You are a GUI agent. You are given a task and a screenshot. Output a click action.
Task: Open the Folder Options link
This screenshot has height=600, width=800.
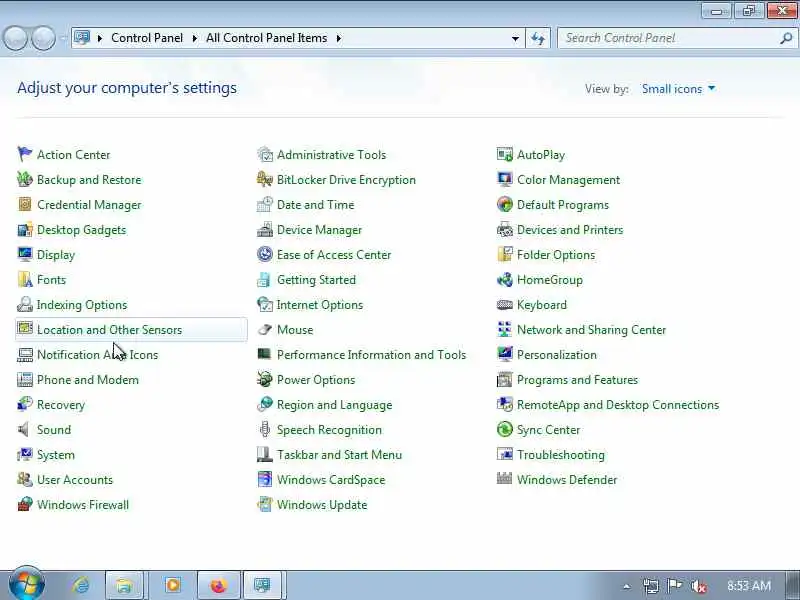point(556,255)
